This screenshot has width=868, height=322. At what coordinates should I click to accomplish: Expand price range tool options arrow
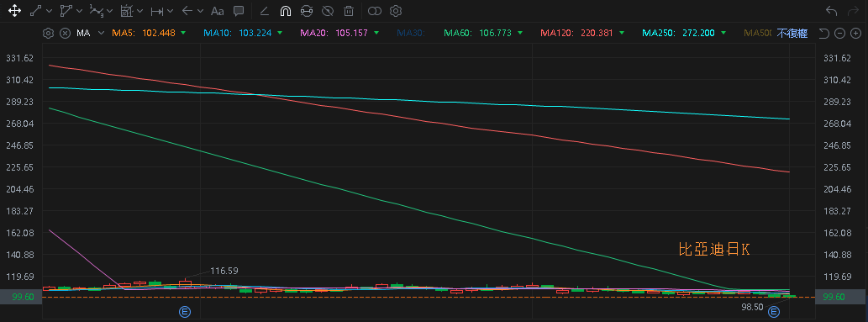170,11
